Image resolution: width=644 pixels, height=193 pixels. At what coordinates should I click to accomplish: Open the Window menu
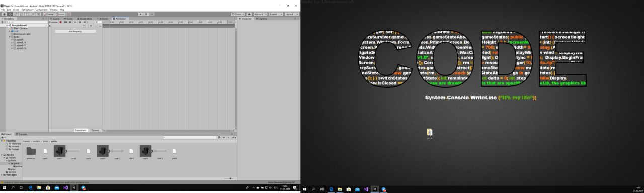[x=53, y=10]
